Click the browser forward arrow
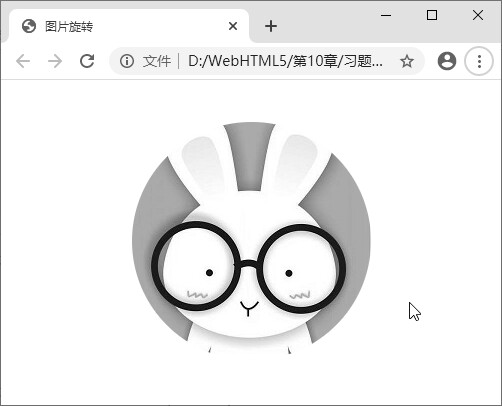This screenshot has width=502, height=406. pyautogui.click(x=55, y=61)
